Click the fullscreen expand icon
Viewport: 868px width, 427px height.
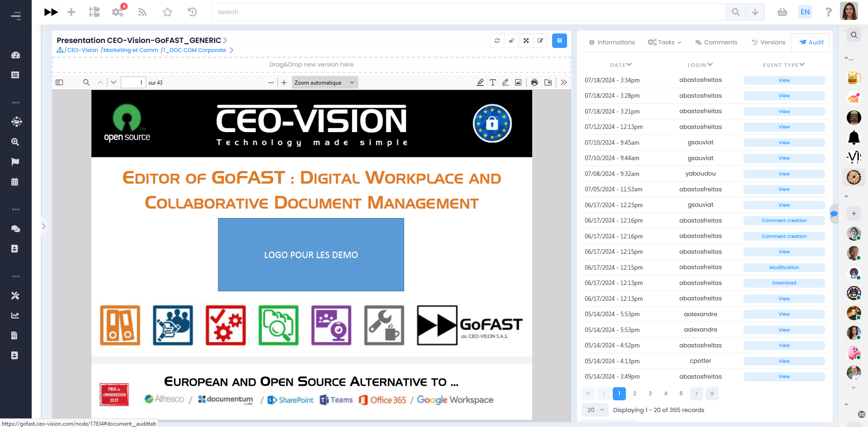[x=526, y=41]
